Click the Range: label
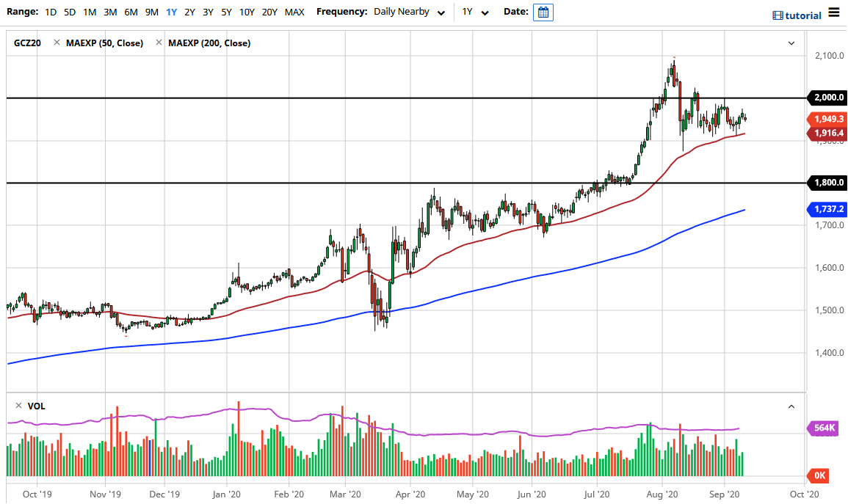 coord(22,11)
